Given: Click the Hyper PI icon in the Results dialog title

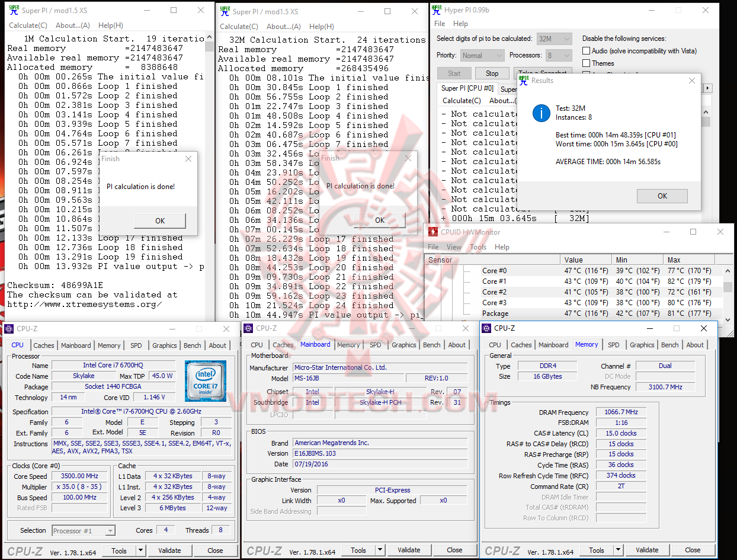Looking at the screenshot, I should (x=524, y=79).
